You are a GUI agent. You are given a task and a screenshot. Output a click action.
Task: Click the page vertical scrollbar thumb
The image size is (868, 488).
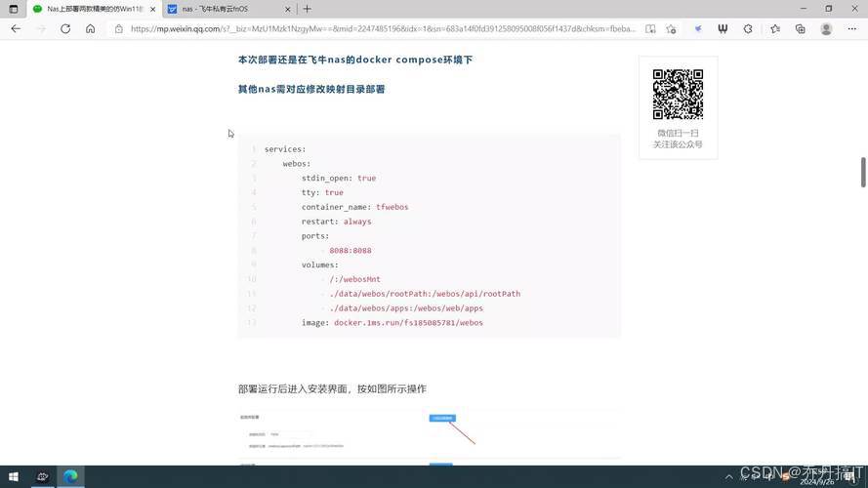[863, 173]
